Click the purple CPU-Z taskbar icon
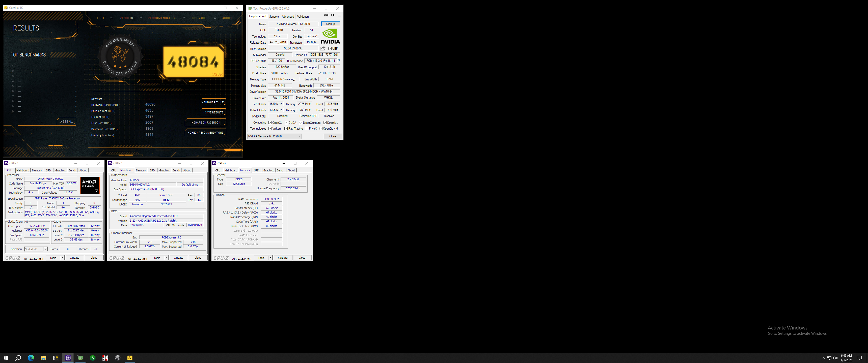Image resolution: width=868 pixels, height=363 pixels. click(68, 358)
